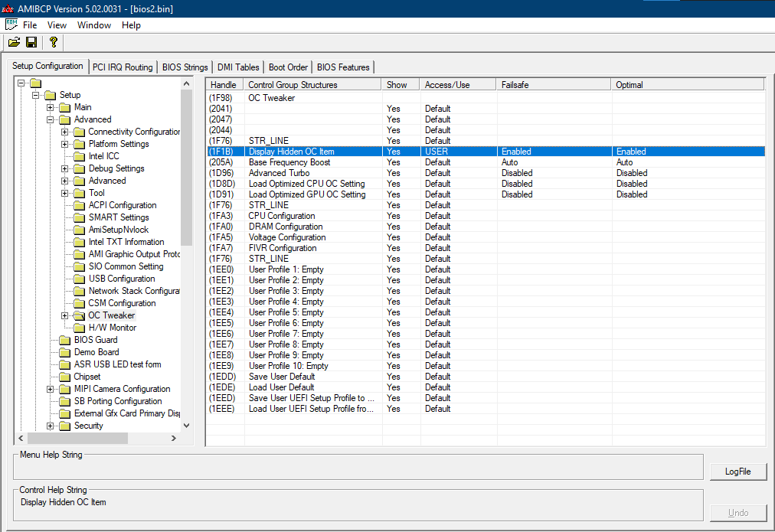Click the Optimal column header
Viewport: 775px width, 532px height.
688,84
